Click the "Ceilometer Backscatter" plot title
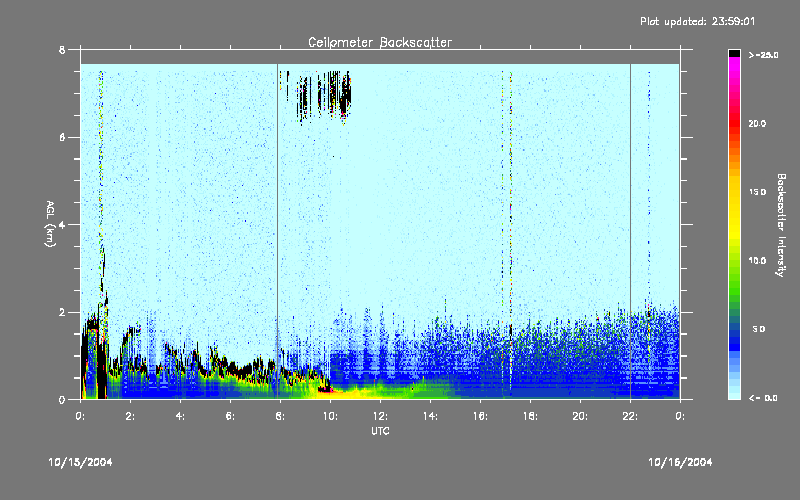 tap(380, 42)
